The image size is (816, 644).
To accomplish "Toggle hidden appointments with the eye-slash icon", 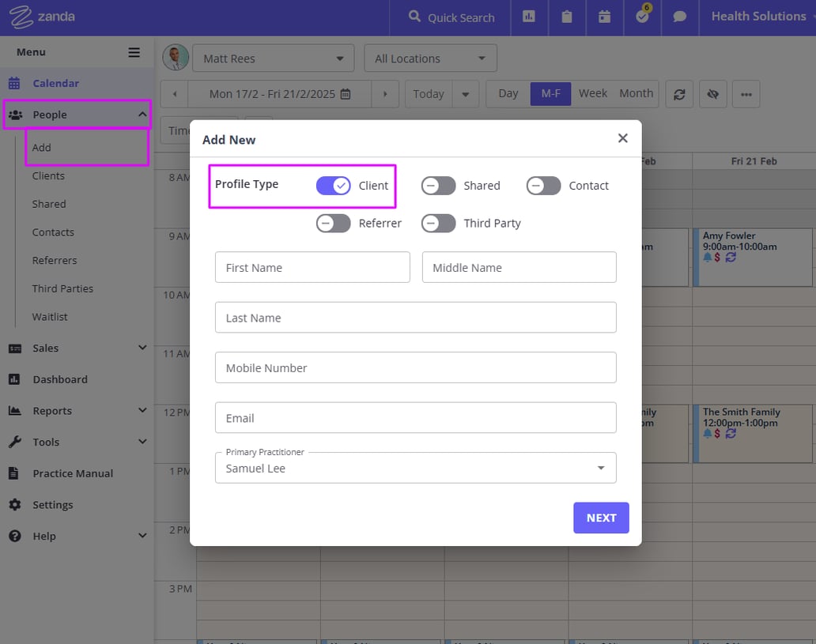I will coord(712,93).
